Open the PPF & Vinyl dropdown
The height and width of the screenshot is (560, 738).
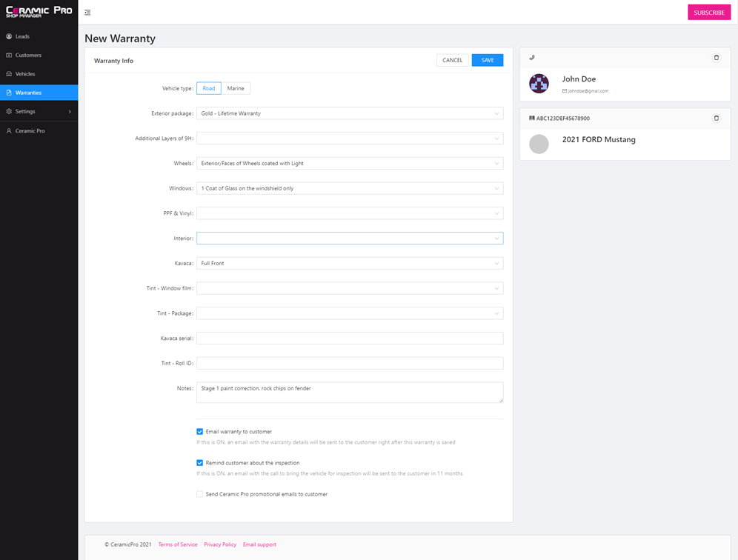(x=350, y=213)
